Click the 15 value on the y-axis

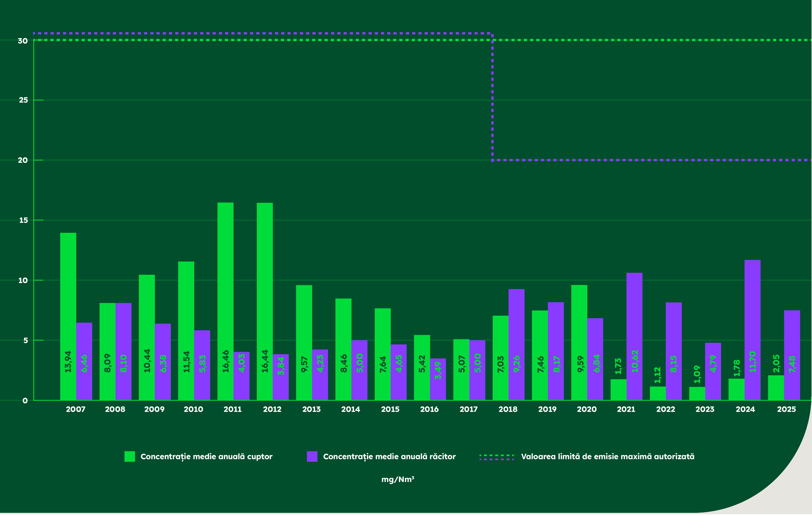[x=23, y=220]
